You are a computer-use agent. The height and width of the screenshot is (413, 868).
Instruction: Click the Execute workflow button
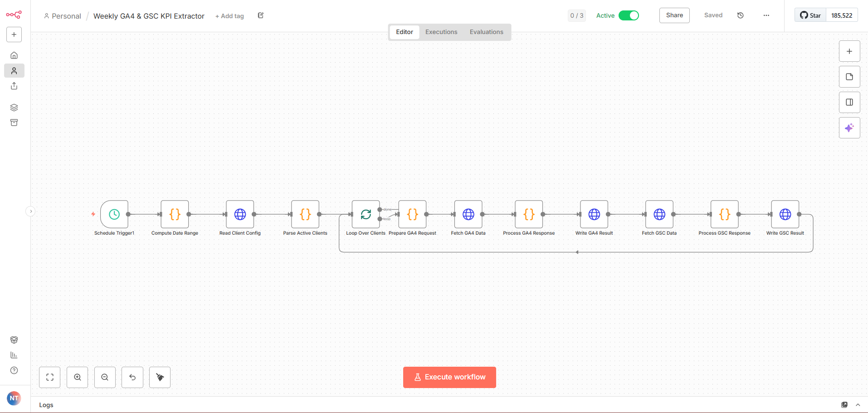coord(449,377)
